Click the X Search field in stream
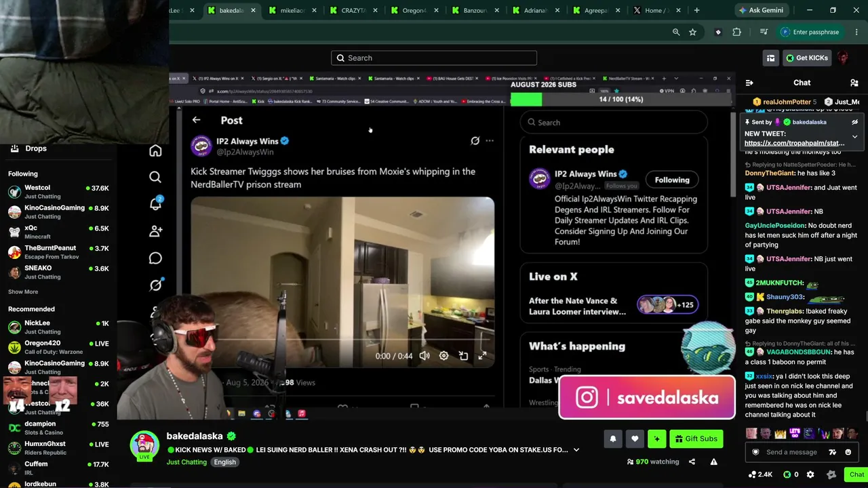 pyautogui.click(x=614, y=123)
